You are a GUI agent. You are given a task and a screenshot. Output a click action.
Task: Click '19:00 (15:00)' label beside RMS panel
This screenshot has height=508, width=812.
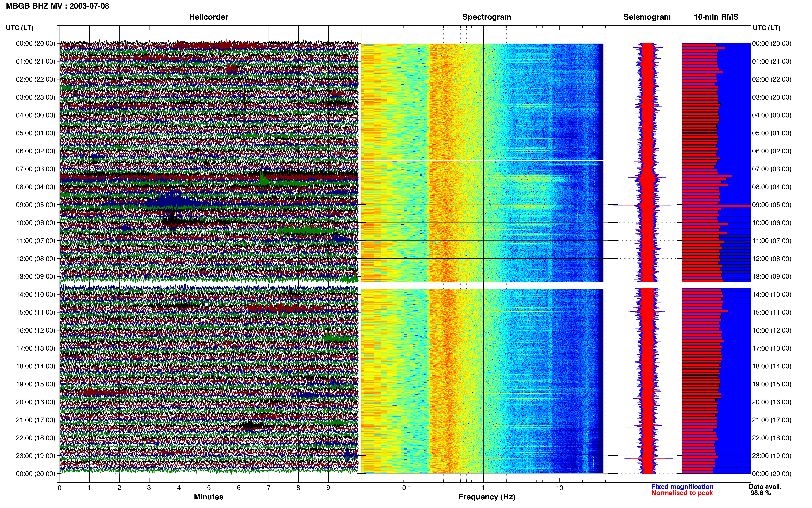pyautogui.click(x=772, y=384)
